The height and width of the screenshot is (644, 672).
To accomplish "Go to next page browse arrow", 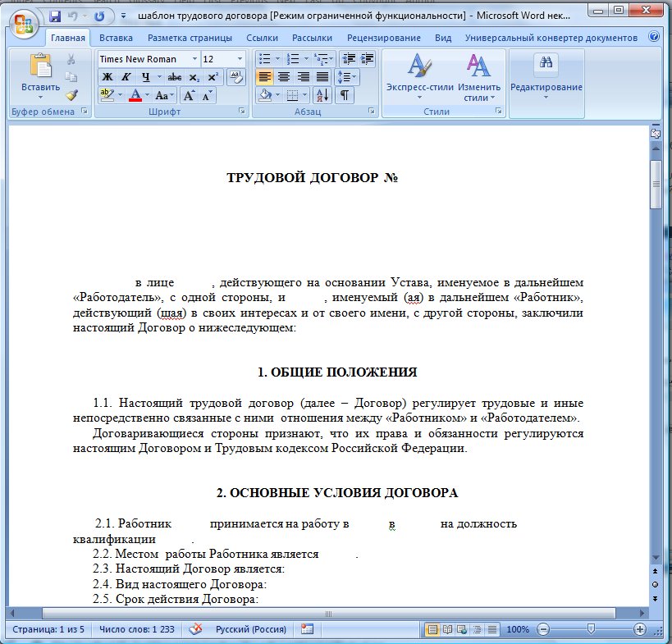I will pyautogui.click(x=656, y=598).
